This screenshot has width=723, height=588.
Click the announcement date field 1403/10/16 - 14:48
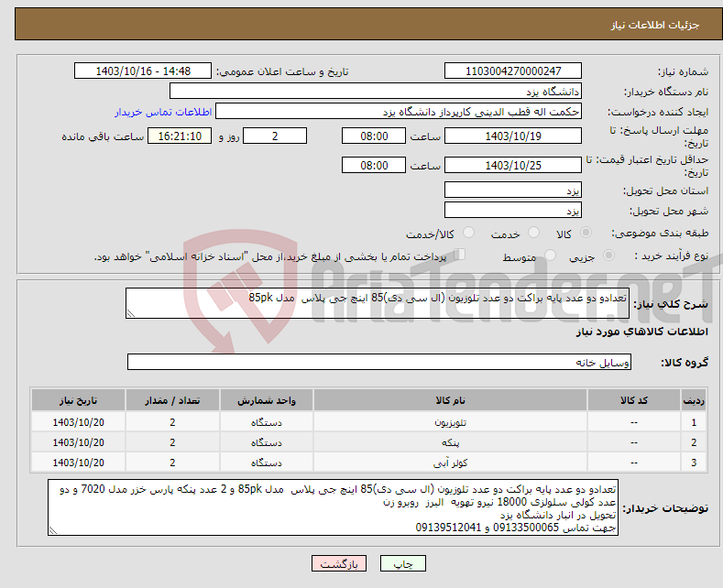(143, 71)
